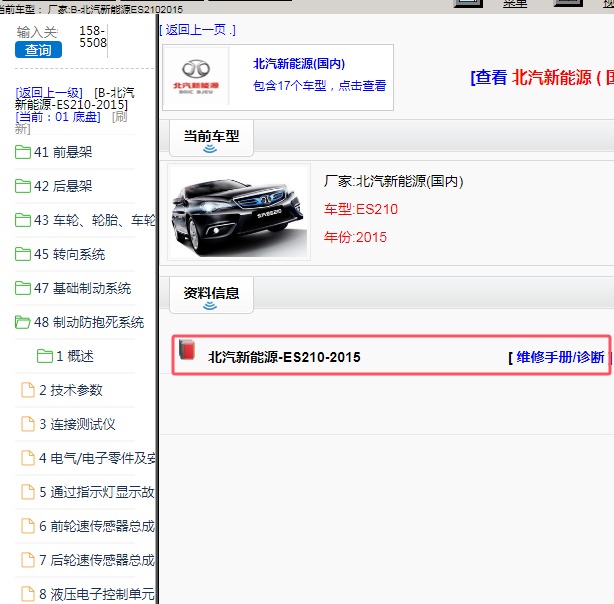Select tree item 1 概述
This screenshot has width=614, height=604.
[x=75, y=356]
